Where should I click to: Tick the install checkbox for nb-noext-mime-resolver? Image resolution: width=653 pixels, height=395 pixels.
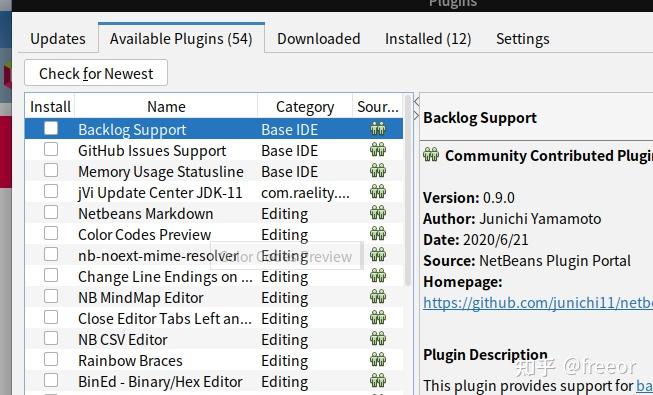click(x=51, y=254)
